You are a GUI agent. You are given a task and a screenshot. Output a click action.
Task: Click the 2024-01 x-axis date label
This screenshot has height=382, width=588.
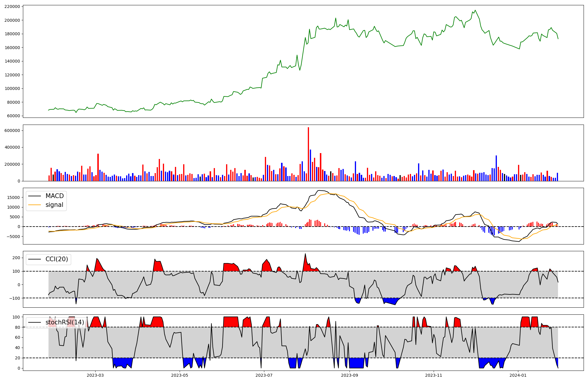click(518, 375)
